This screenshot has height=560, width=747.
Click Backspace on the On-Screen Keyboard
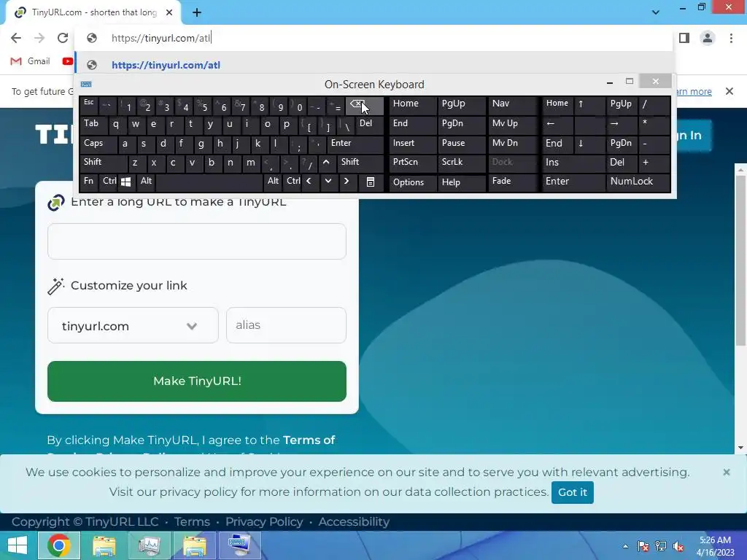click(365, 105)
